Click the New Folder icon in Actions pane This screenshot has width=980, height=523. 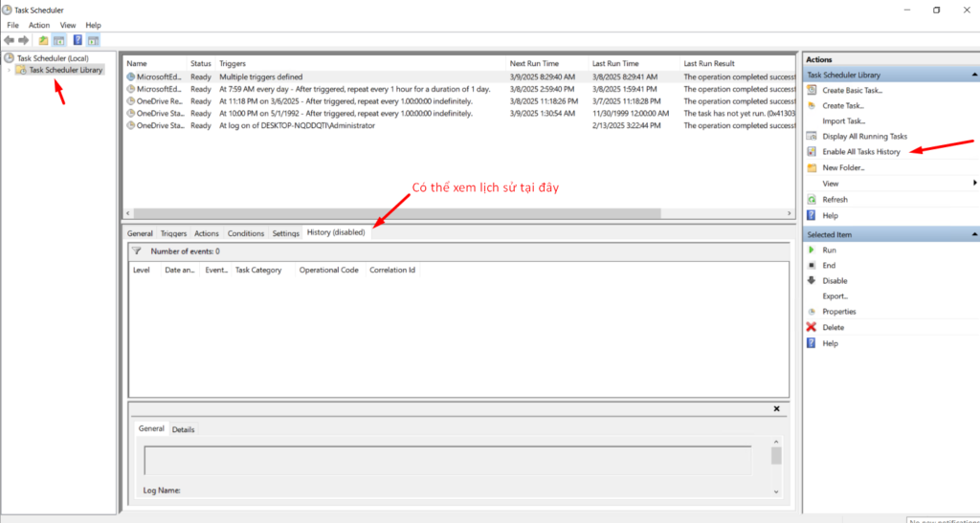[812, 167]
